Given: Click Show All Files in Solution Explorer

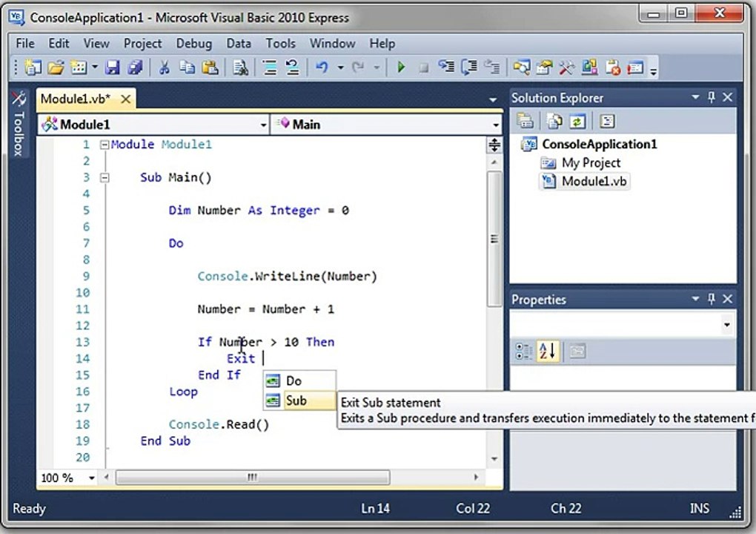Looking at the screenshot, I should point(554,121).
